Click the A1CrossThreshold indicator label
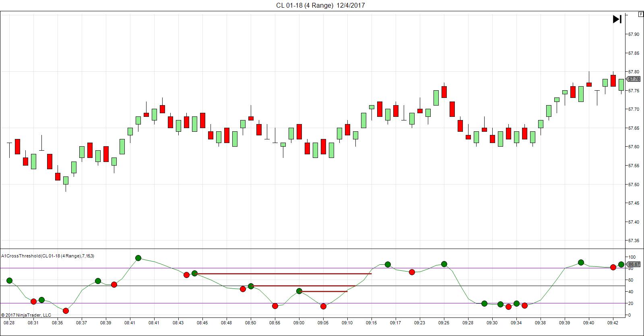Screen dimensions: 644x336 coord(48,256)
